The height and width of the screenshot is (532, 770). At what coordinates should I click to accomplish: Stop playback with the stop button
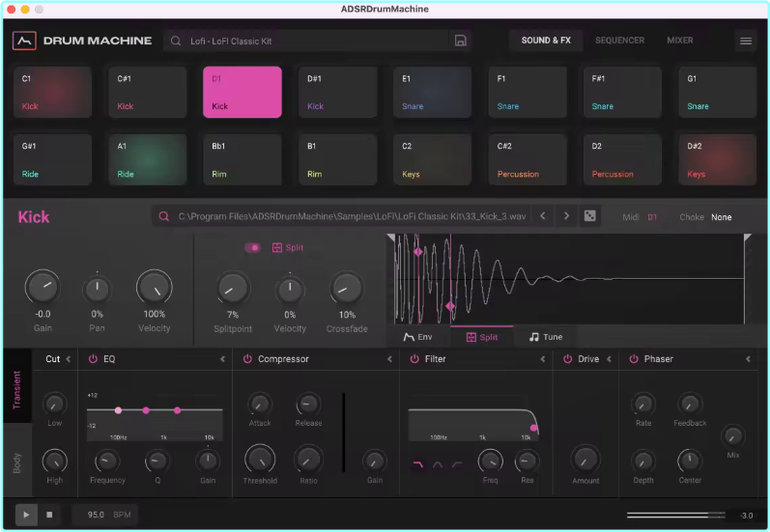[49, 515]
